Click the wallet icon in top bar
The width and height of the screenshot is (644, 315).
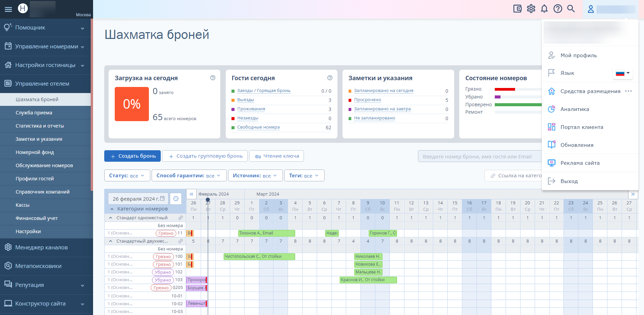pyautogui.click(x=517, y=9)
